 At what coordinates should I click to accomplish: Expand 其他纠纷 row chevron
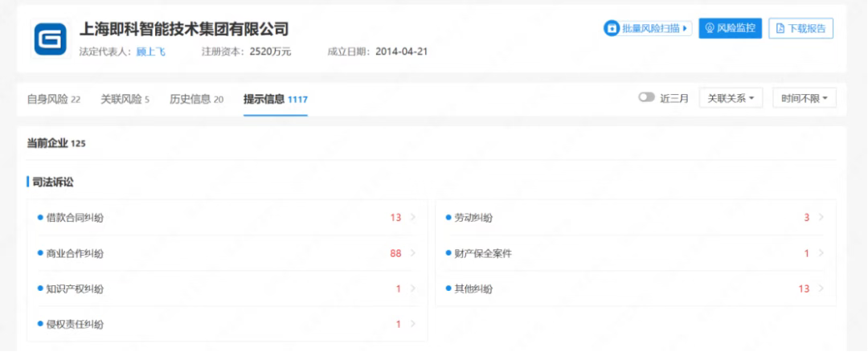click(x=821, y=289)
